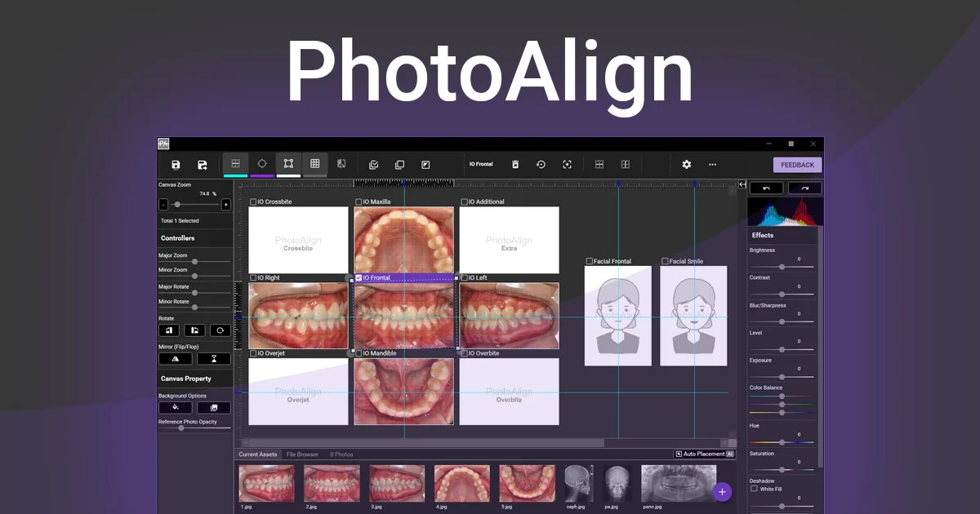Open the settings gear in toolbar
The image size is (980, 514).
pyautogui.click(x=687, y=164)
